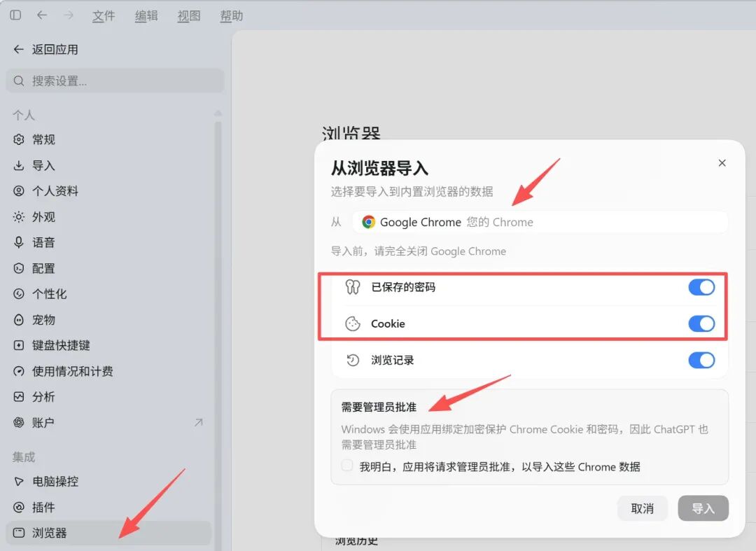Focus the 搜索设置 search field
Viewport: 756px width, 551px height.
click(115, 81)
